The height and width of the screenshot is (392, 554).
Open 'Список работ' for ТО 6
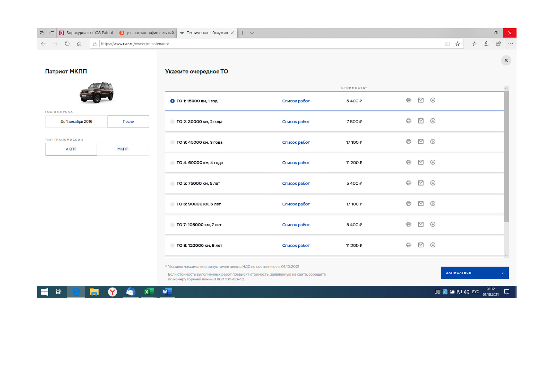tap(296, 204)
